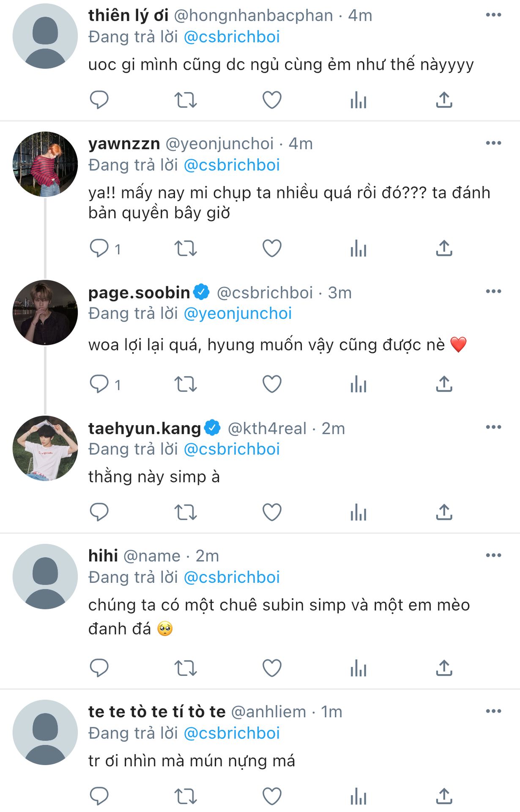Reply to @anhliem's tweet
The image size is (520, 812).
point(99,796)
